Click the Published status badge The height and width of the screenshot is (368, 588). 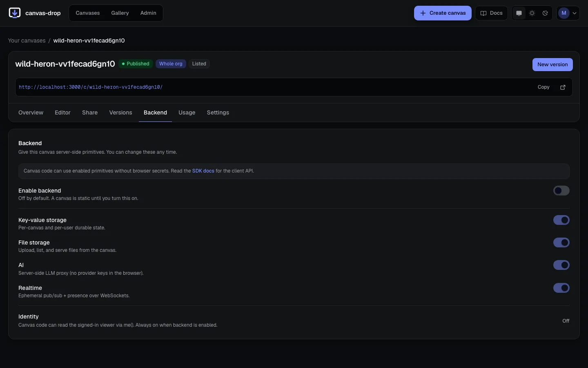tap(136, 64)
